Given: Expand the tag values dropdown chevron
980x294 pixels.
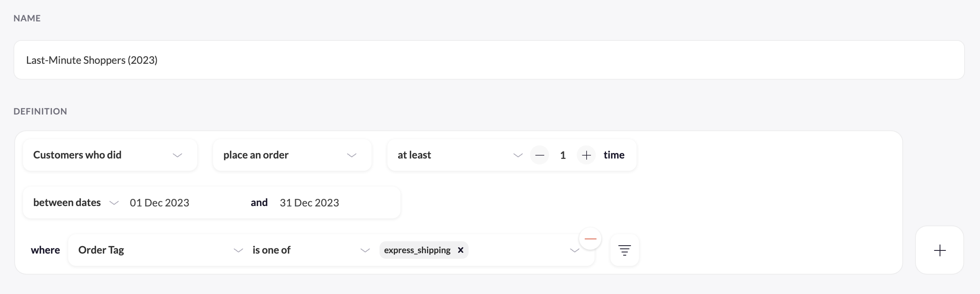Looking at the screenshot, I should tap(574, 250).
